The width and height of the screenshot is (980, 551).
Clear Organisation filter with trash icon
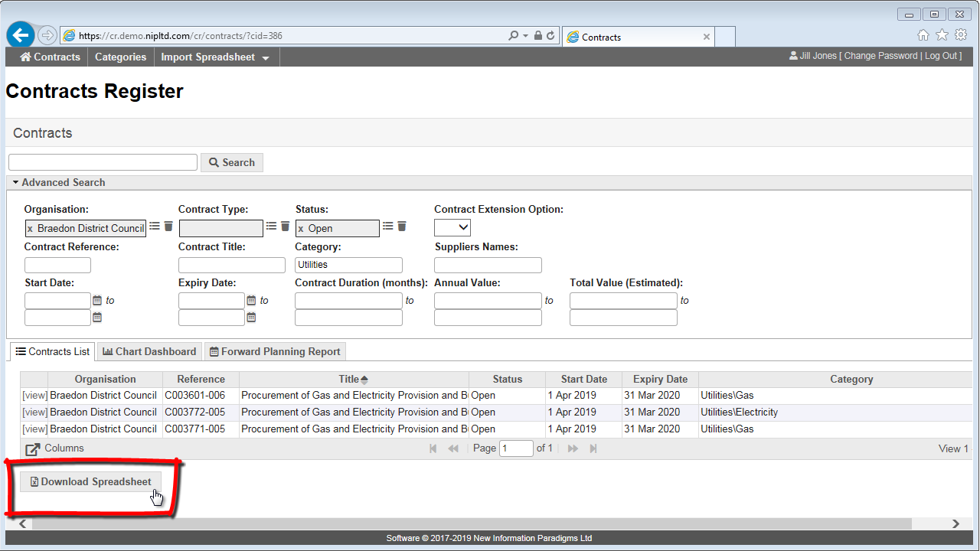click(168, 227)
